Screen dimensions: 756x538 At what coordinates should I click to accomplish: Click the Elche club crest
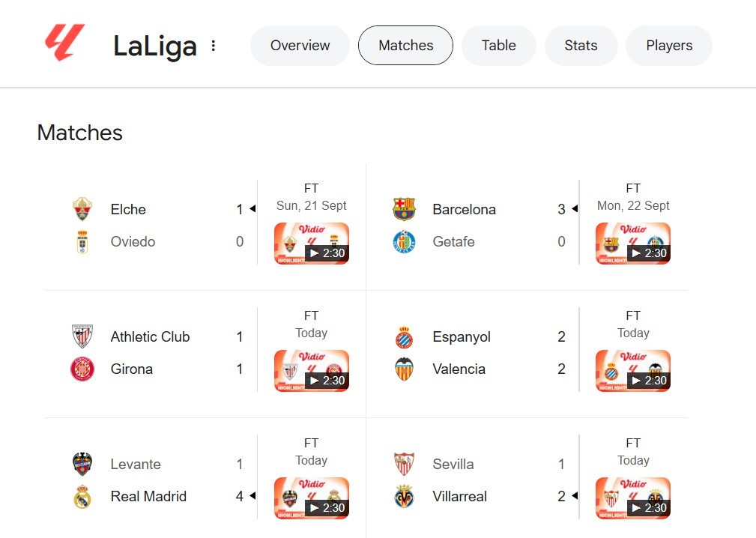[82, 209]
